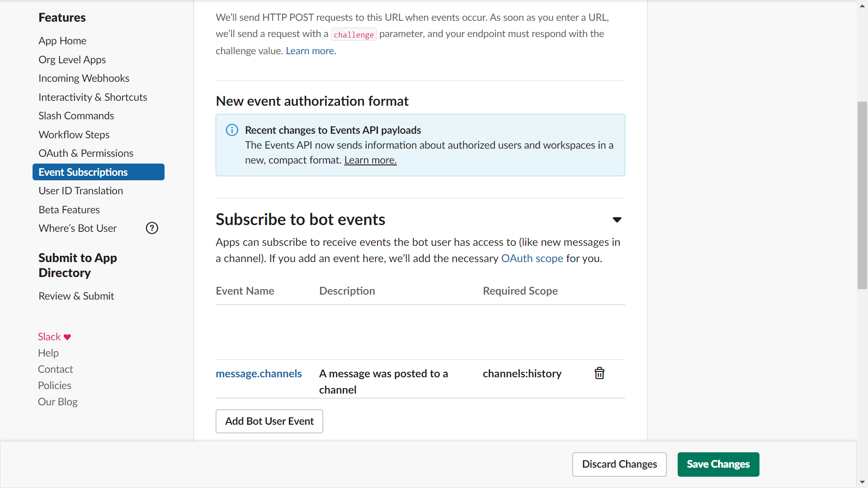The width and height of the screenshot is (868, 488).
Task: Click the Features sidebar heading
Action: pos(62,18)
